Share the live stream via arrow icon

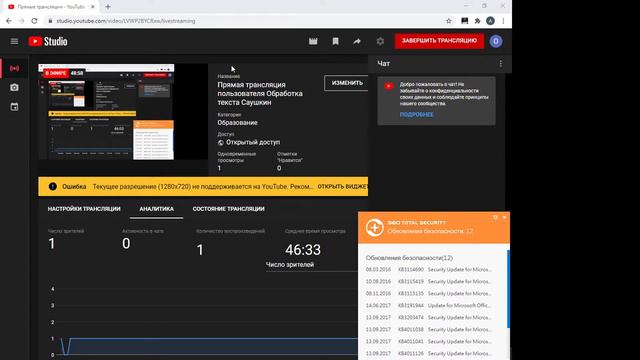coord(357,41)
